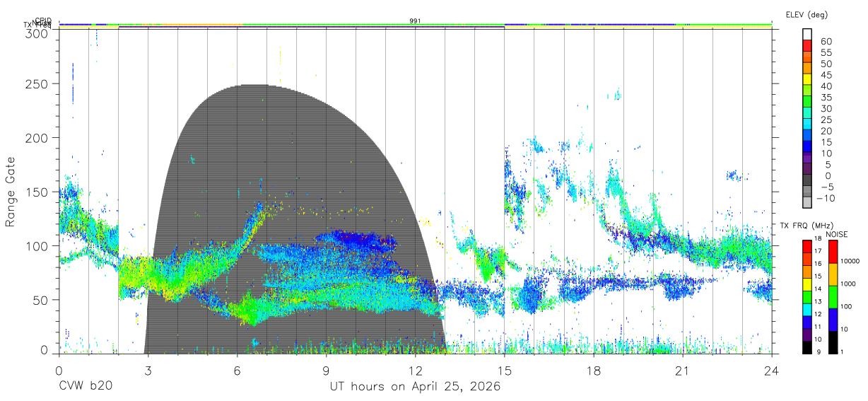This screenshot has width=868, height=401.
Task: Click the x-axis tick label '21'
Action: coord(682,370)
